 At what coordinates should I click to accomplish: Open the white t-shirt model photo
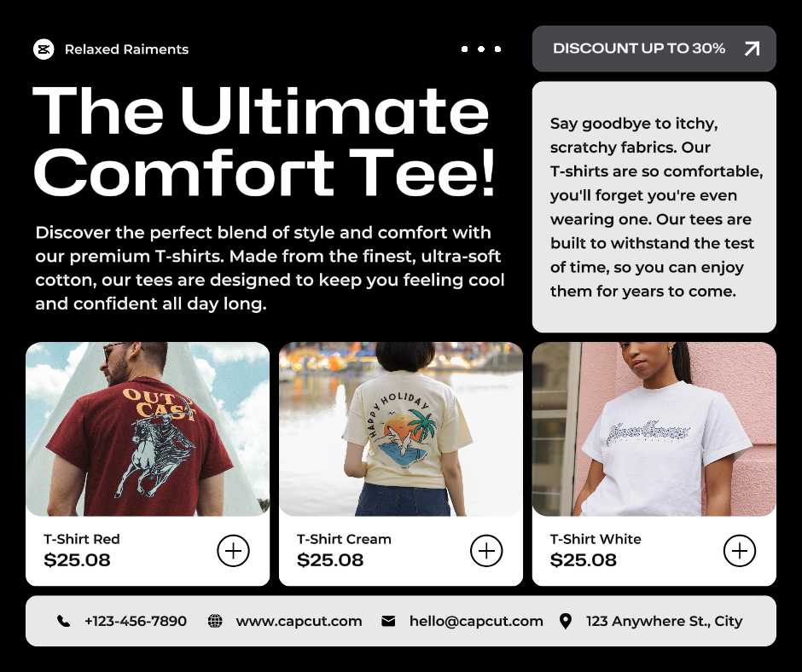(654, 429)
